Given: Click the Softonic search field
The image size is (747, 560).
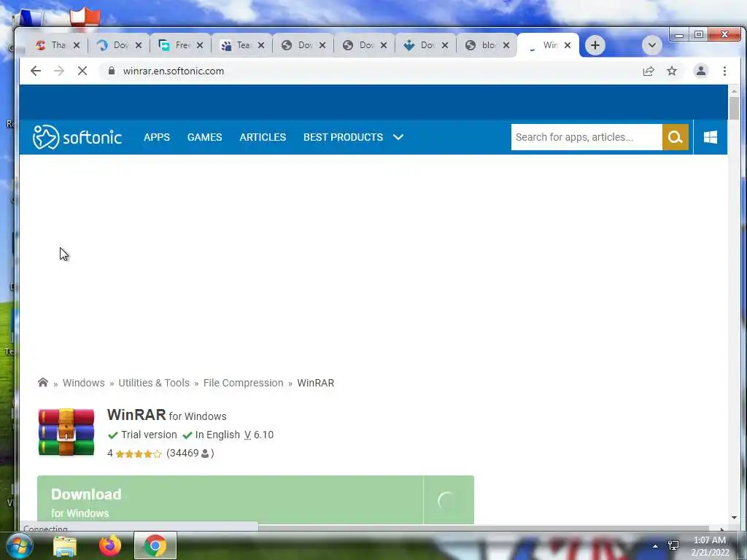Looking at the screenshot, I should click(587, 137).
